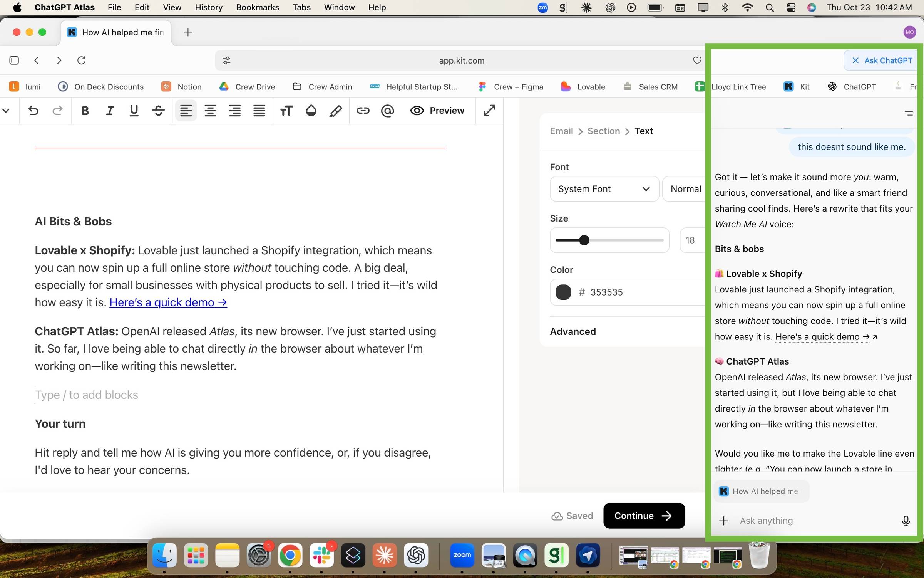924x578 pixels.
Task: Undo the last edit in the toolbar
Action: point(33,111)
